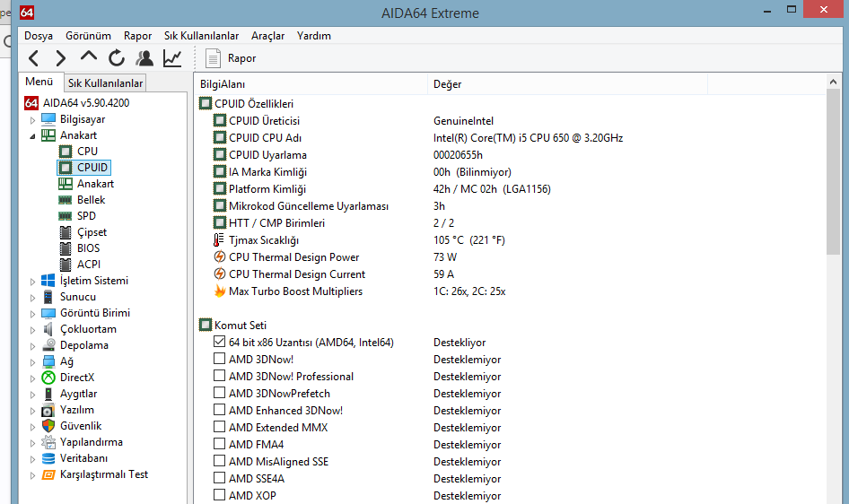The height and width of the screenshot is (504, 849).
Task: Expand the İşletim Sistemi tree node
Action: tap(33, 281)
